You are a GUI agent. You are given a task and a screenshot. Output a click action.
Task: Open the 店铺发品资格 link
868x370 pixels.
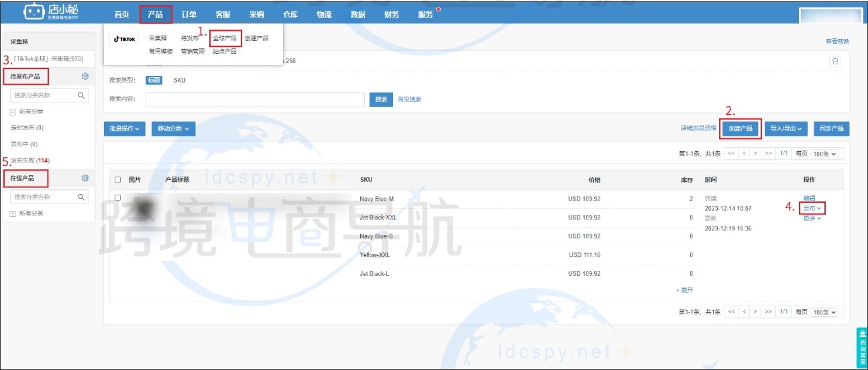pos(698,128)
